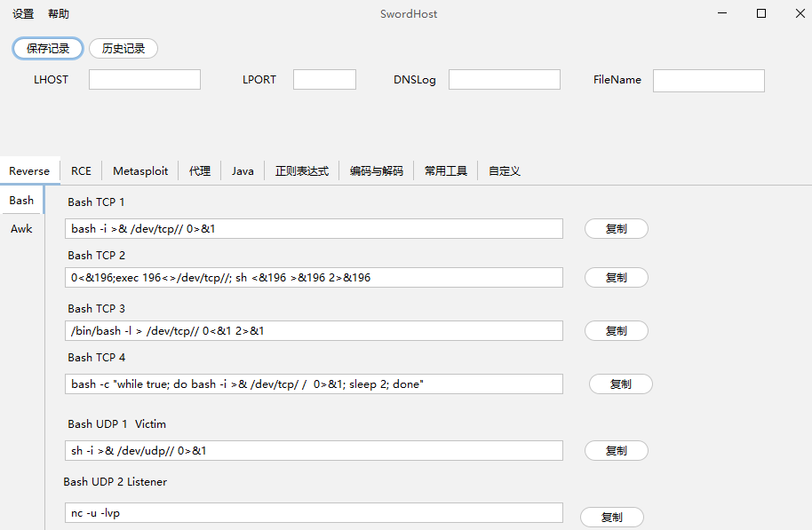Maximize the SwordHost window
Screen dimensions: 812x530
[x=761, y=13]
